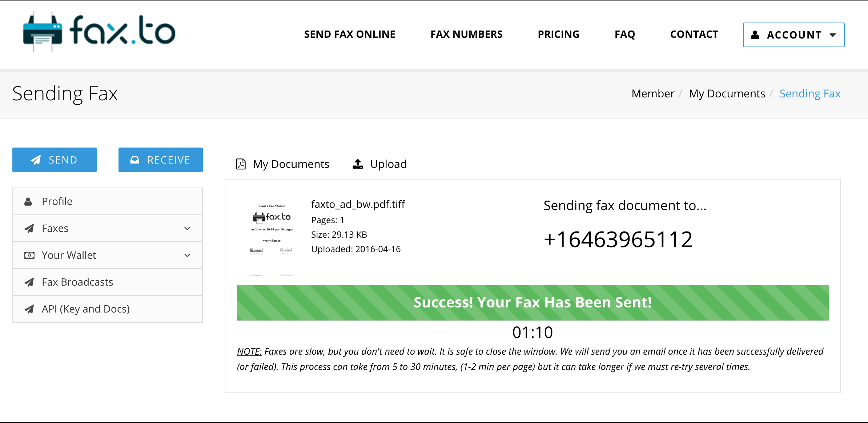This screenshot has width=868, height=423.
Task: Click the paper plane icon beside Fax Broadcasts
Action: tap(29, 282)
